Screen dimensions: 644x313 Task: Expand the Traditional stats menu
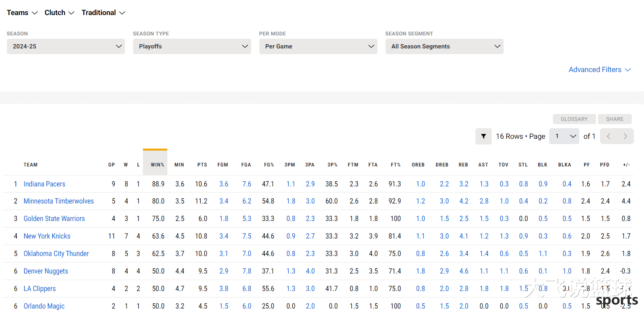pyautogui.click(x=103, y=13)
